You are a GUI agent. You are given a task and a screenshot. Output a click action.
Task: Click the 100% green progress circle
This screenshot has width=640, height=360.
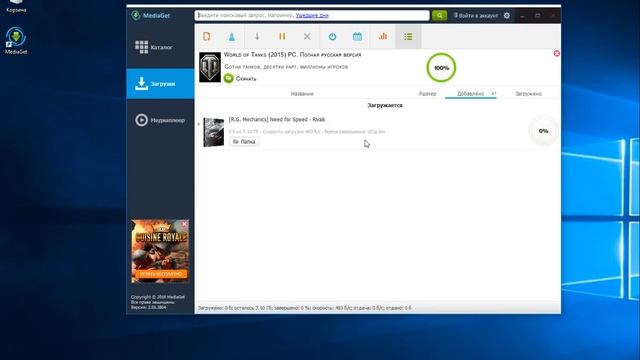441,68
